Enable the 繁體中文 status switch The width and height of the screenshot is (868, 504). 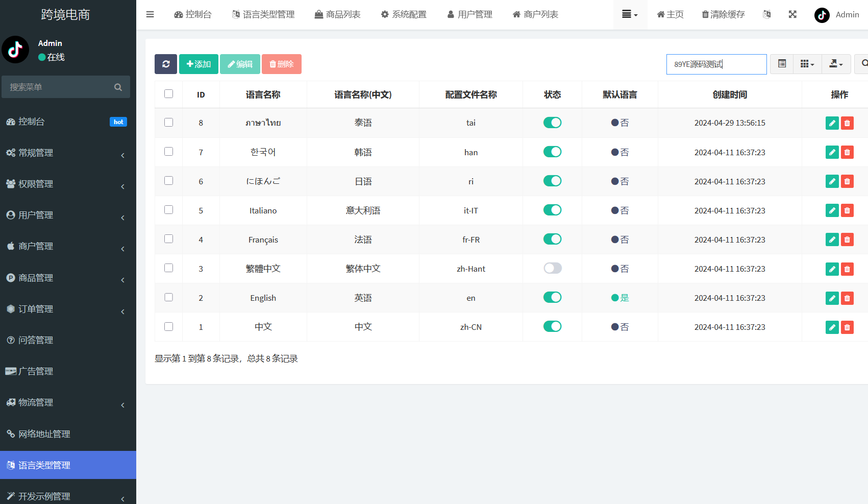point(552,269)
